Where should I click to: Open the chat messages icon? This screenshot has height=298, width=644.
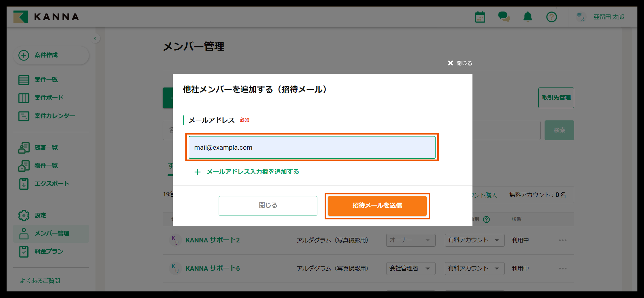[x=504, y=17]
